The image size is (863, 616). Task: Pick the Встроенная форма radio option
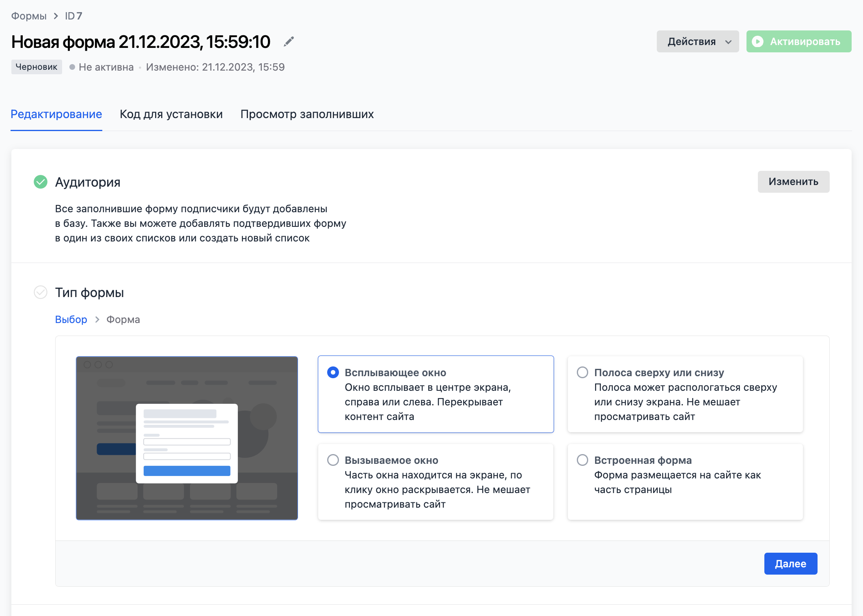click(583, 460)
